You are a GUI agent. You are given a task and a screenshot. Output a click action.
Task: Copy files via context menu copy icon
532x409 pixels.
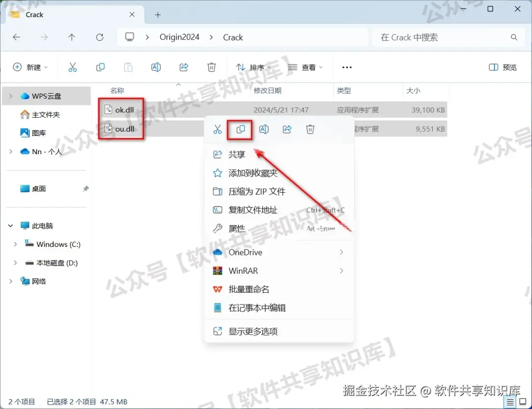pos(240,129)
